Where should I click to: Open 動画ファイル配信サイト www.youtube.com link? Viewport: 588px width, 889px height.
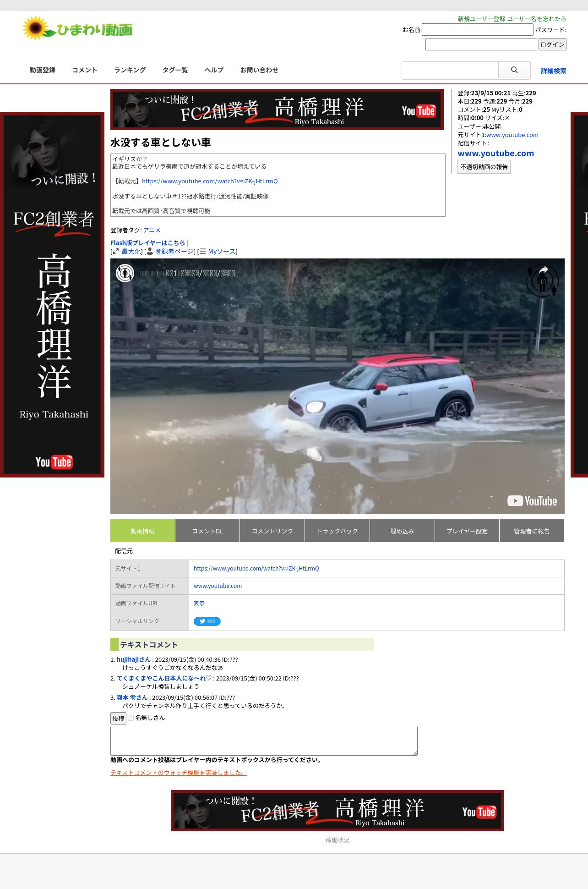pos(218,586)
